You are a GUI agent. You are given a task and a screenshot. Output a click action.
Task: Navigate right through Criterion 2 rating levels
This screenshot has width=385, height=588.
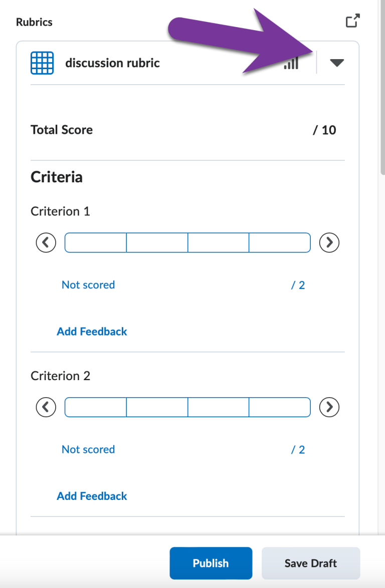[x=329, y=407]
